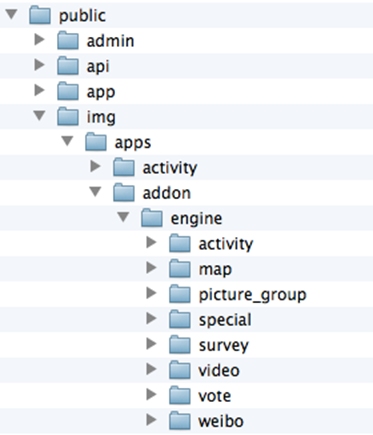Collapse the apps folder triangle
The width and height of the screenshot is (373, 435).
click(x=68, y=141)
